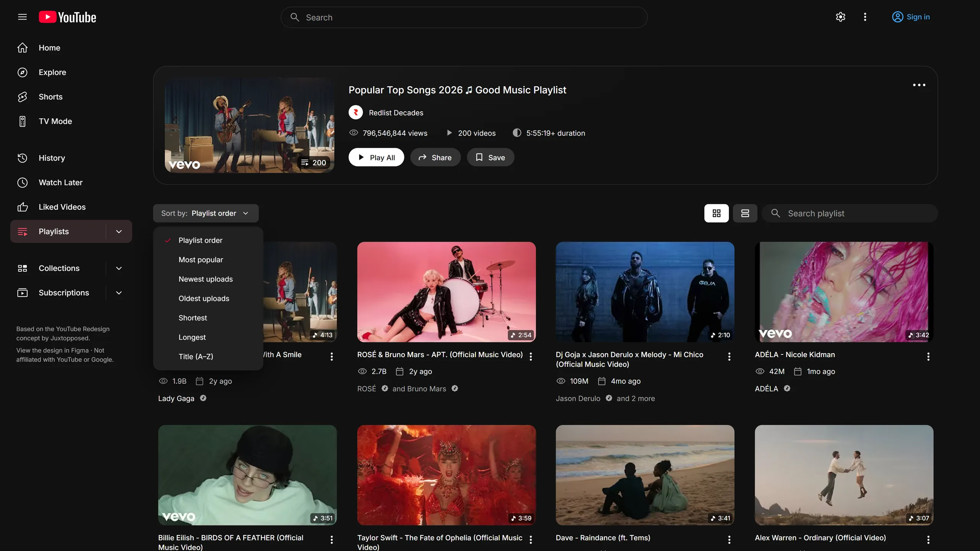Open options for Dj Goja Mi Chico video

(729, 357)
